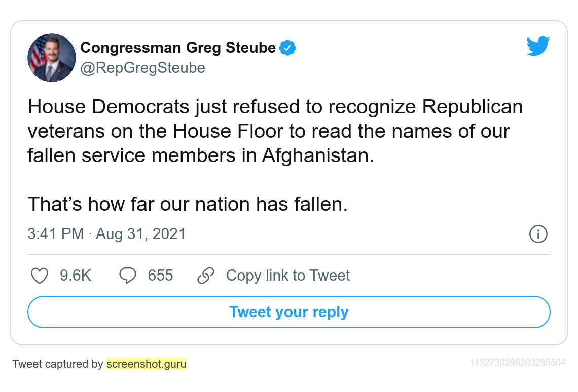Viewport: 578px width, 392px height.
Task: Click the word Afghanistan in the tweet
Action: pos(318,155)
